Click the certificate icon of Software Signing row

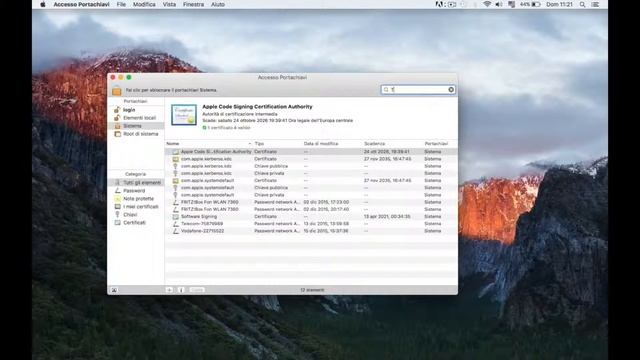176,217
